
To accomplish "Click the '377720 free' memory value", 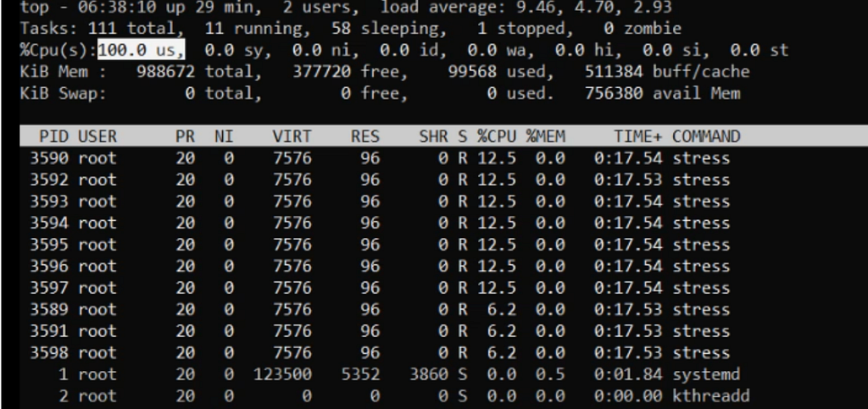I will pos(350,72).
